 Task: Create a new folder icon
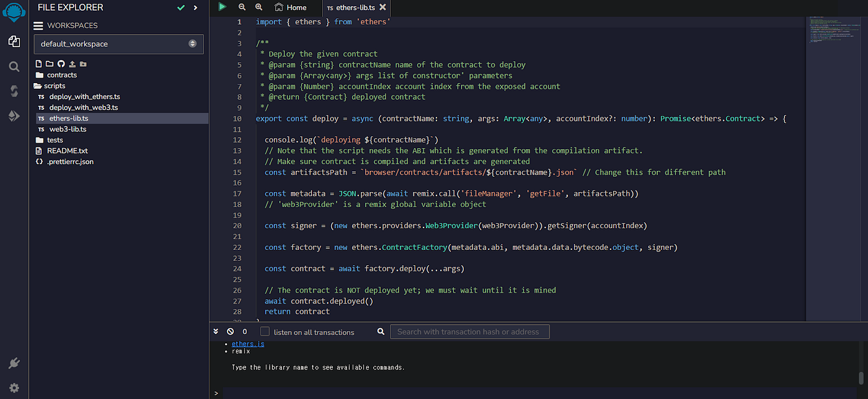[50, 64]
